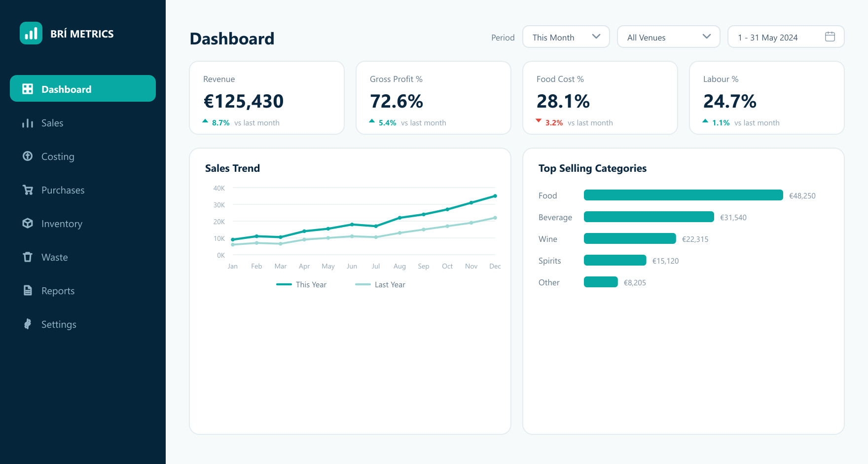This screenshot has width=868, height=464.
Task: Click the Waste bin icon
Action: point(28,257)
